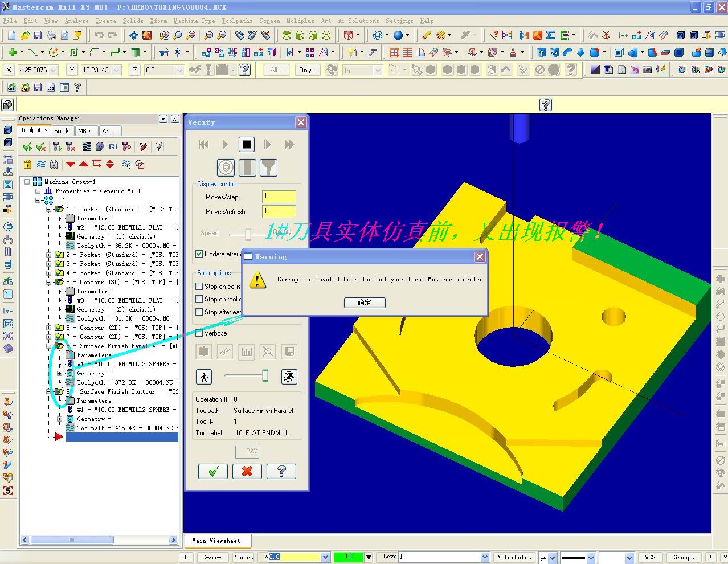This screenshot has height=564, width=728.
Task: Click the red X cancel button in Verify
Action: [x=247, y=471]
